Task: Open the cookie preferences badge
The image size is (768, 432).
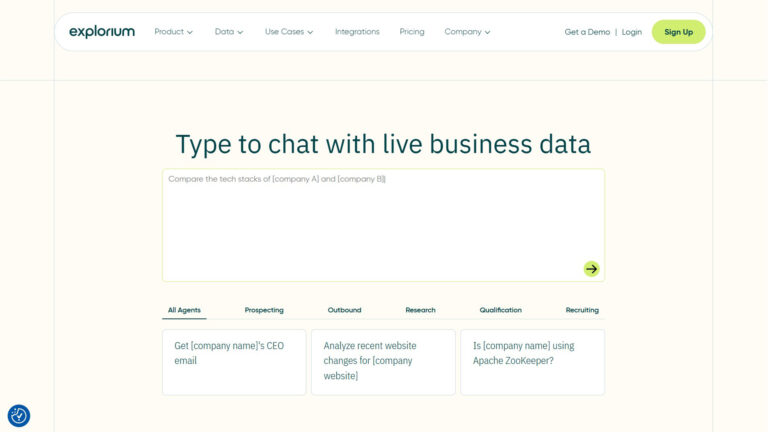Action: tap(19, 416)
